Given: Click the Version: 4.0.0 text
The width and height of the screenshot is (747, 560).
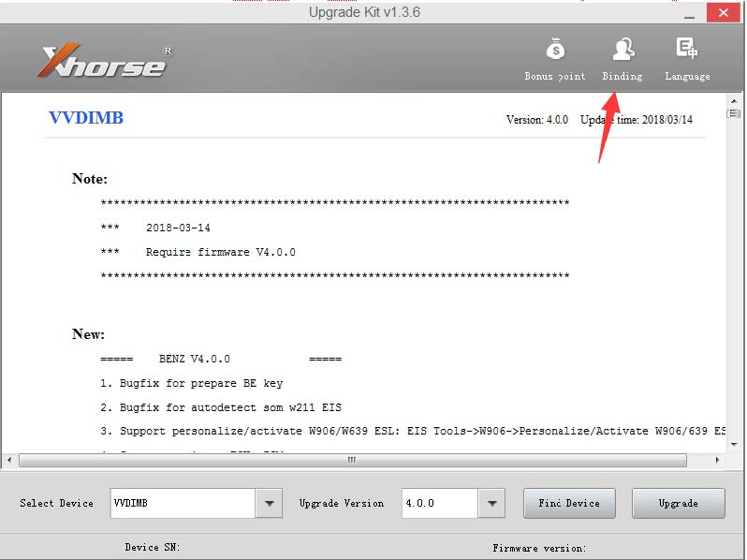Looking at the screenshot, I should (x=537, y=120).
